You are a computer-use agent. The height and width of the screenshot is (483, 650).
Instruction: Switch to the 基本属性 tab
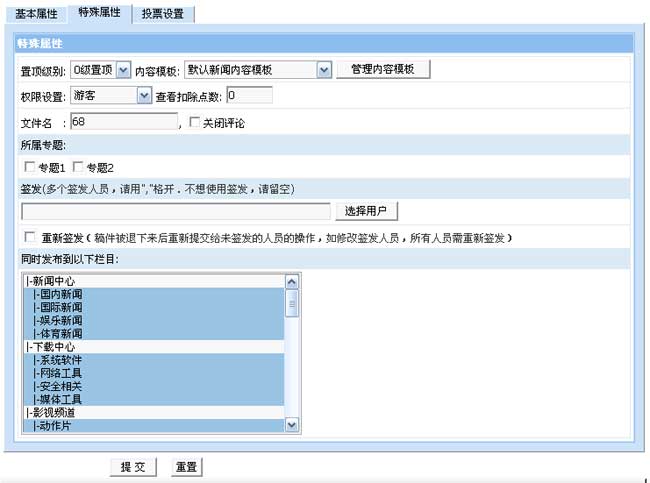tap(36, 14)
